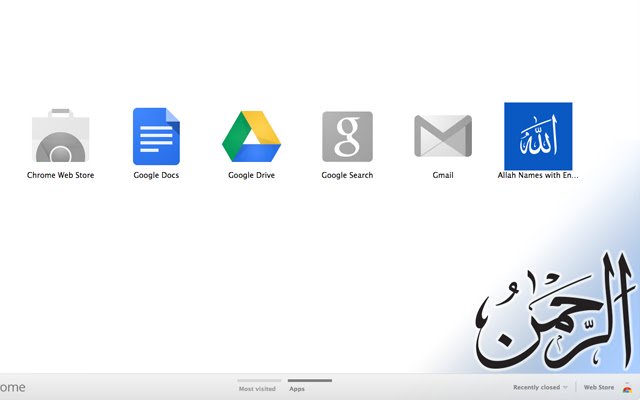Click the Google Docs label text

tap(156, 175)
